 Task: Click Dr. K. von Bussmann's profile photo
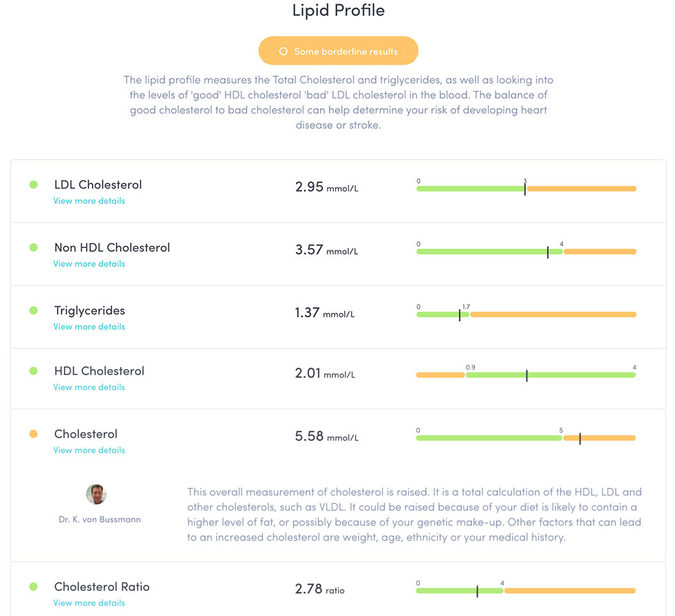point(96,494)
